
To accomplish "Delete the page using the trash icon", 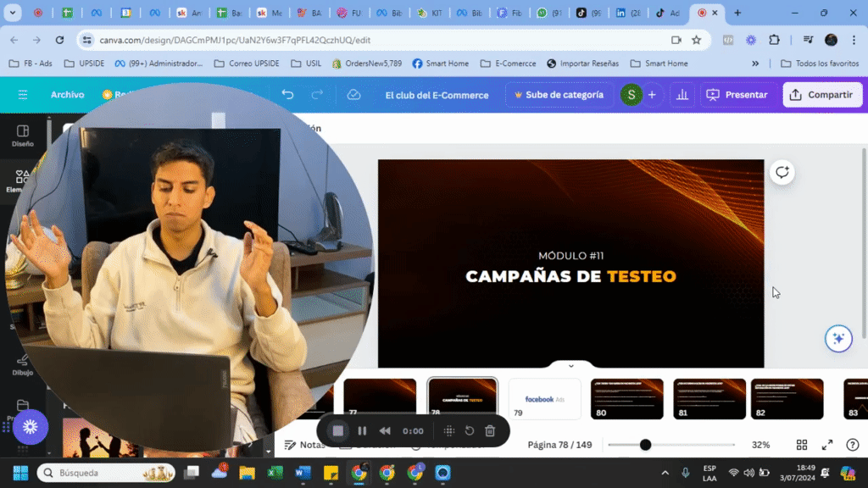I will 489,431.
